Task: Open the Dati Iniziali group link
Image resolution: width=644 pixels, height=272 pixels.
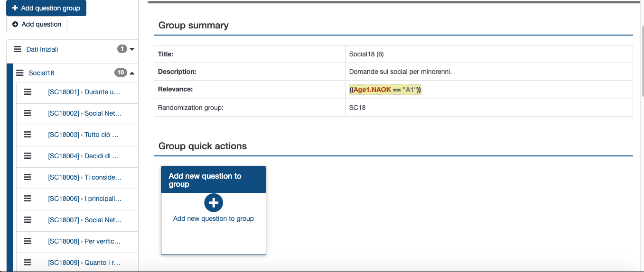Action: 42,49
